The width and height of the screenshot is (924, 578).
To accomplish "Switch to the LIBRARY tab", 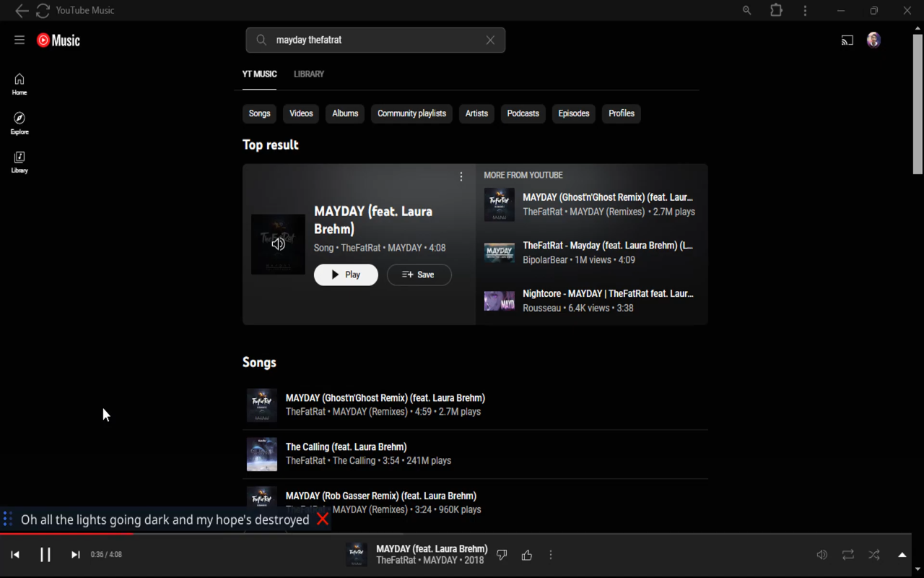I will pos(309,74).
